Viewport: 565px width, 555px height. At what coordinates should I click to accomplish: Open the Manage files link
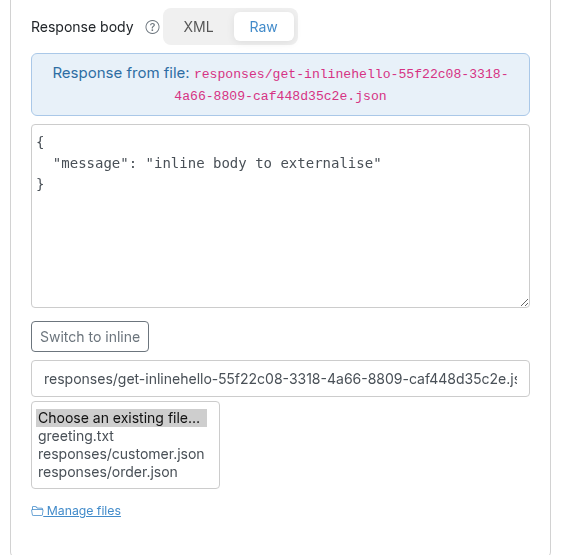pos(84,511)
